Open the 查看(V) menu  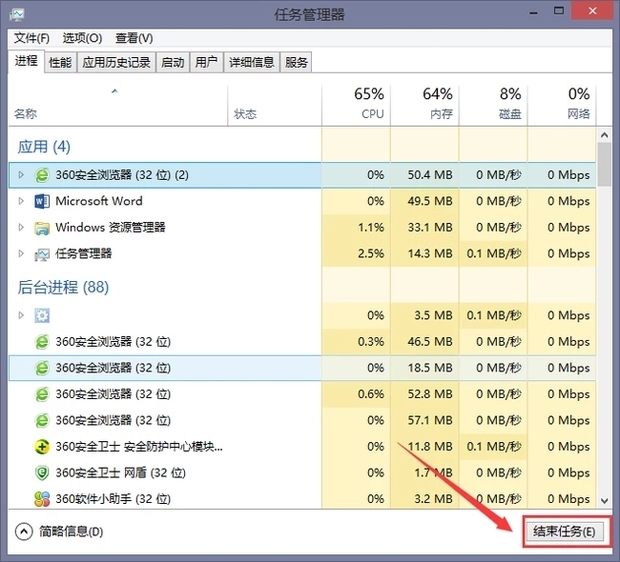(x=134, y=38)
